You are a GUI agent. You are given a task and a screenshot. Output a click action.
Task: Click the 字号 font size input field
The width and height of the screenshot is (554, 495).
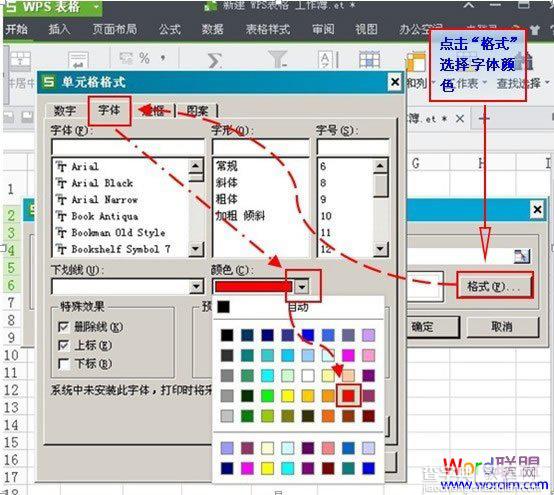(353, 147)
